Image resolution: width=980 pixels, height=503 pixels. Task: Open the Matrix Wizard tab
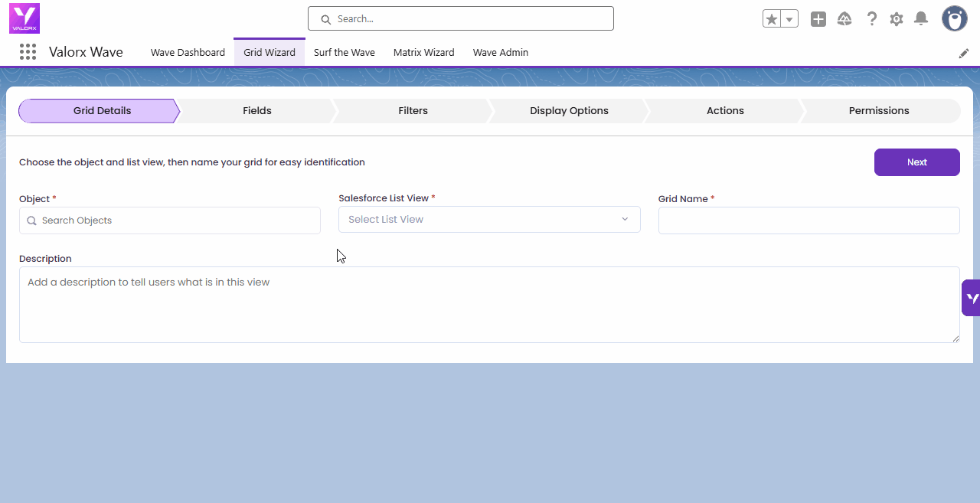tap(423, 53)
